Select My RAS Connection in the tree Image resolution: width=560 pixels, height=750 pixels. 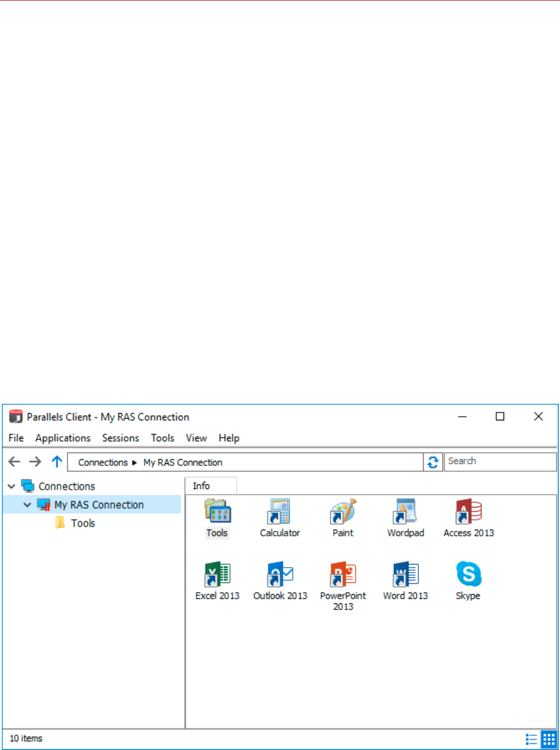click(99, 505)
